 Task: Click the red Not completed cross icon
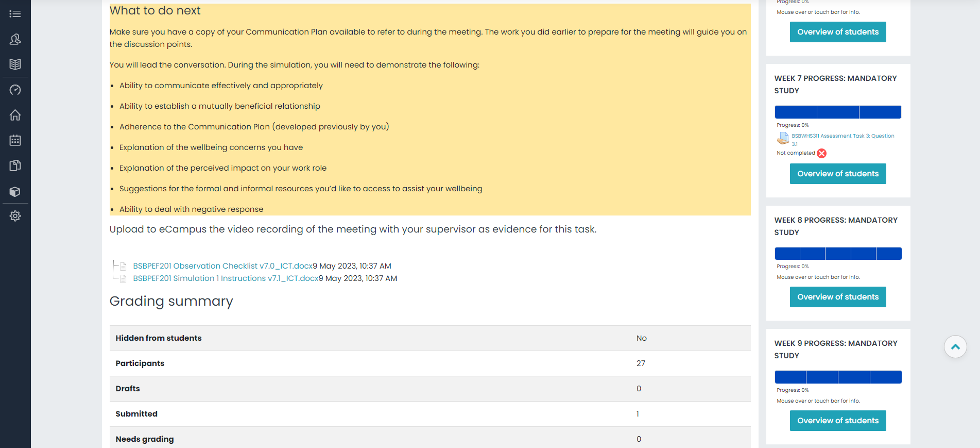click(x=822, y=153)
